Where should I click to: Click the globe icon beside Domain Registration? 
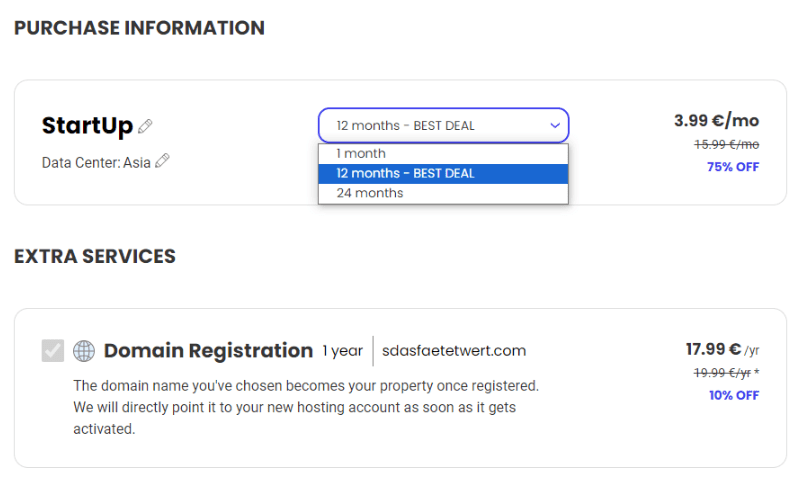point(84,351)
